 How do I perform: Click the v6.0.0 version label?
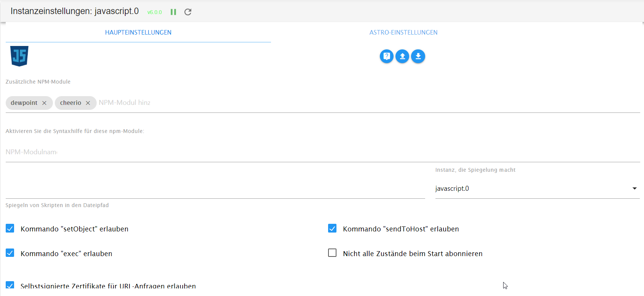tap(155, 13)
